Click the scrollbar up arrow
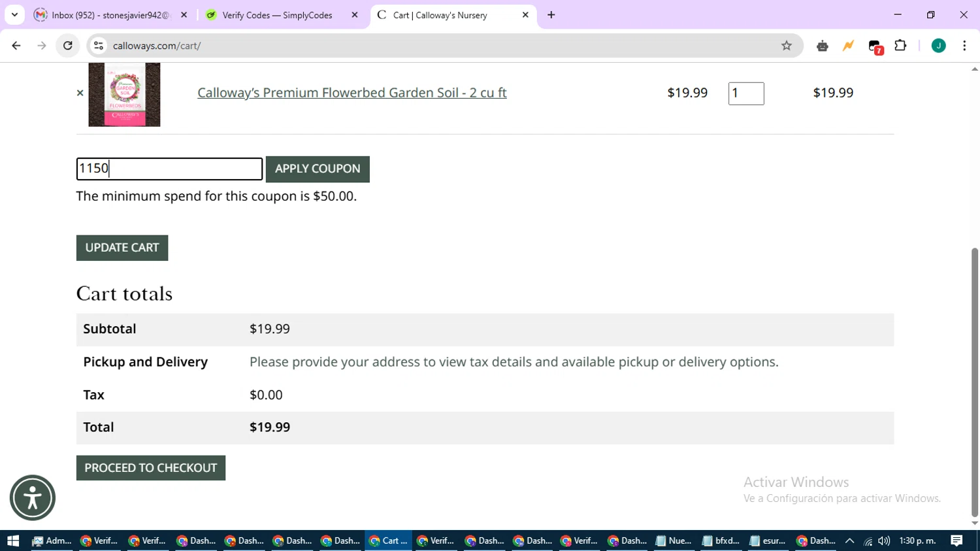Viewport: 980px width, 551px height. tap(975, 69)
